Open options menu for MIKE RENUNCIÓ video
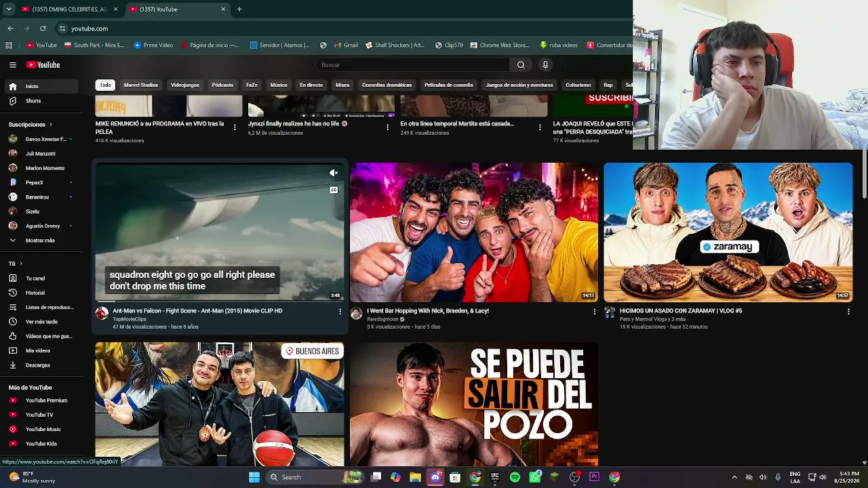Image resolution: width=868 pixels, height=488 pixels. (235, 127)
